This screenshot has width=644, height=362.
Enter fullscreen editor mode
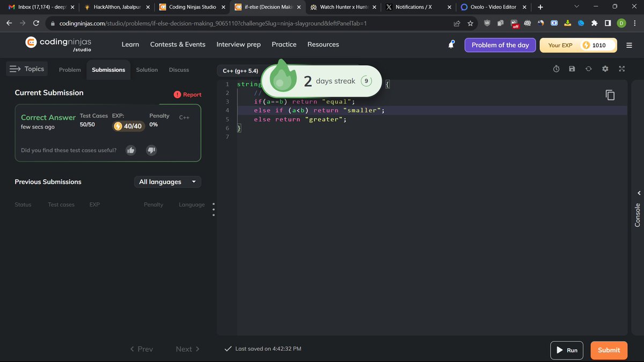622,69
